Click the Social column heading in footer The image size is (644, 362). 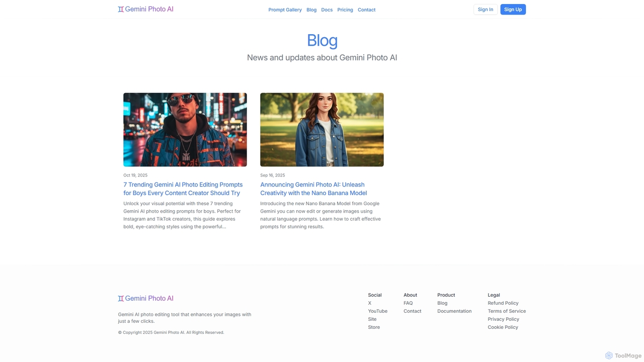click(375, 295)
